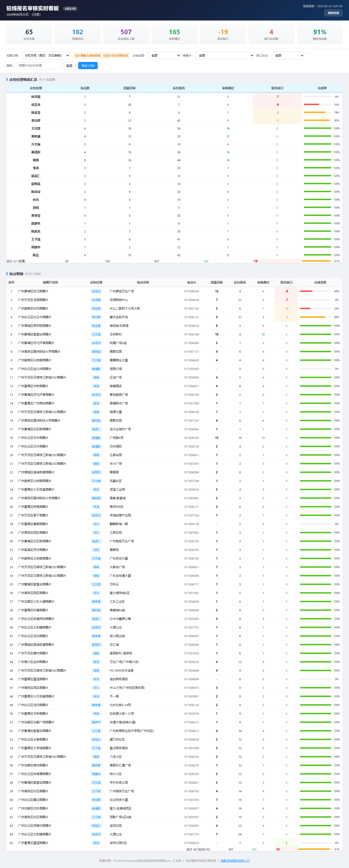Click the 120% progress bar in summary table
This screenshot has width=349, height=868.
(x=317, y=255)
